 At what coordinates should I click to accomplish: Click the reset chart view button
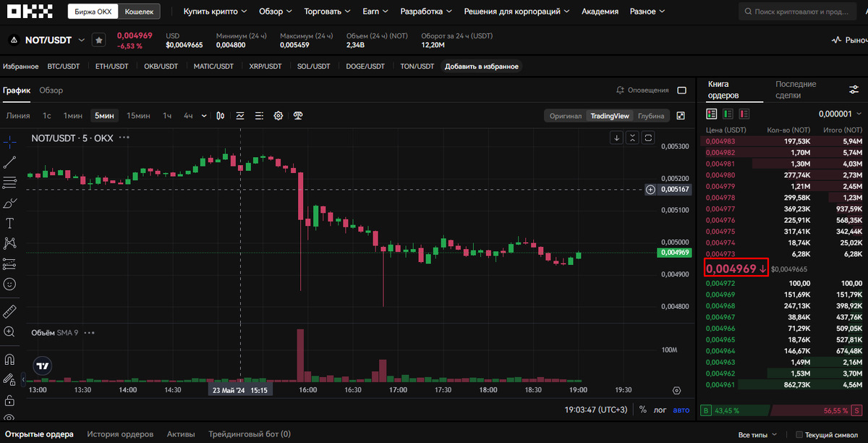point(648,138)
